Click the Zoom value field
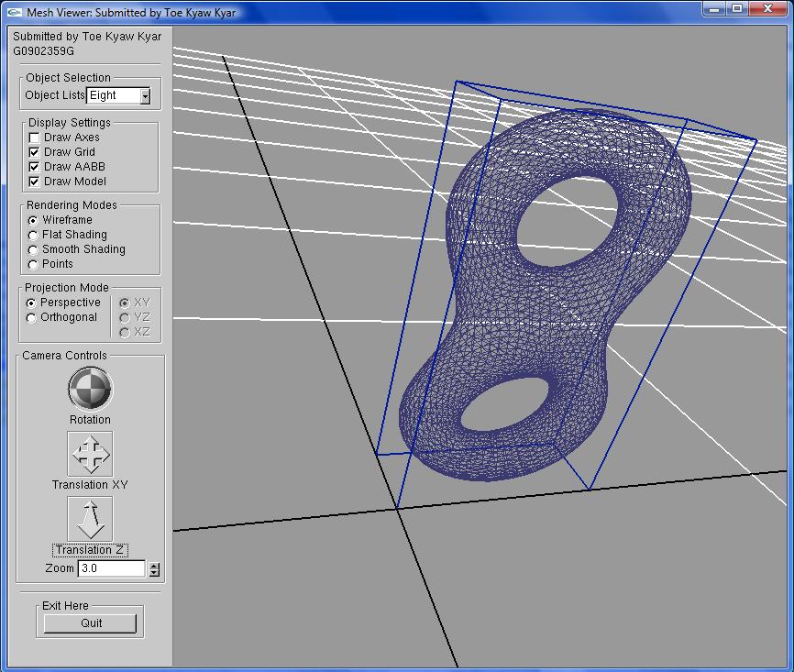Viewport: 794px width, 672px height. (112, 568)
